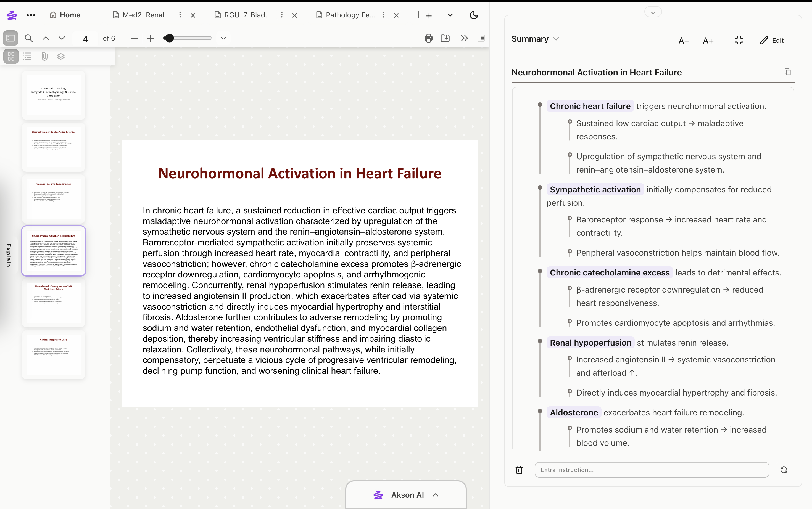
Task: Open the search magnifier in PDF toolbar
Action: point(29,38)
